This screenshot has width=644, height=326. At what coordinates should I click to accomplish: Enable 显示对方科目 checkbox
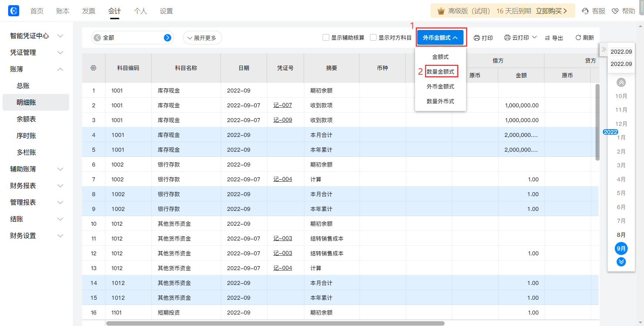tap(373, 37)
